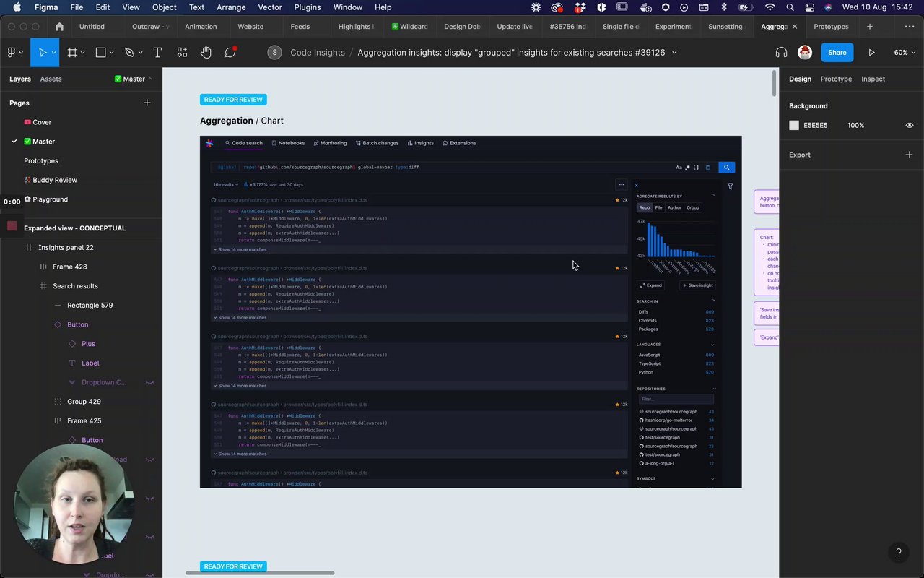Collapse the Master pages dropdown
The height and width of the screenshot is (578, 924).
click(134, 79)
